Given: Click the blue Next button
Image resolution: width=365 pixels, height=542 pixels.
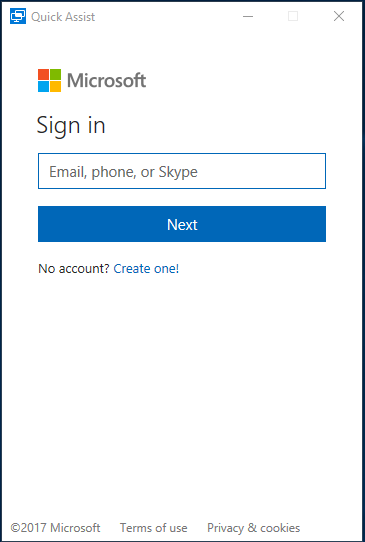Looking at the screenshot, I should pos(182,224).
